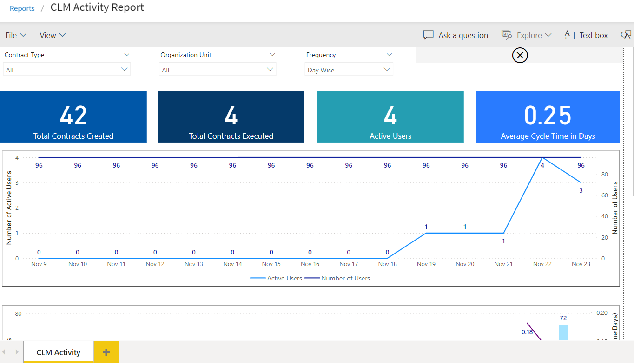634x364 pixels.
Task: Click the Ask a question speech bubble icon
Action: tap(428, 35)
